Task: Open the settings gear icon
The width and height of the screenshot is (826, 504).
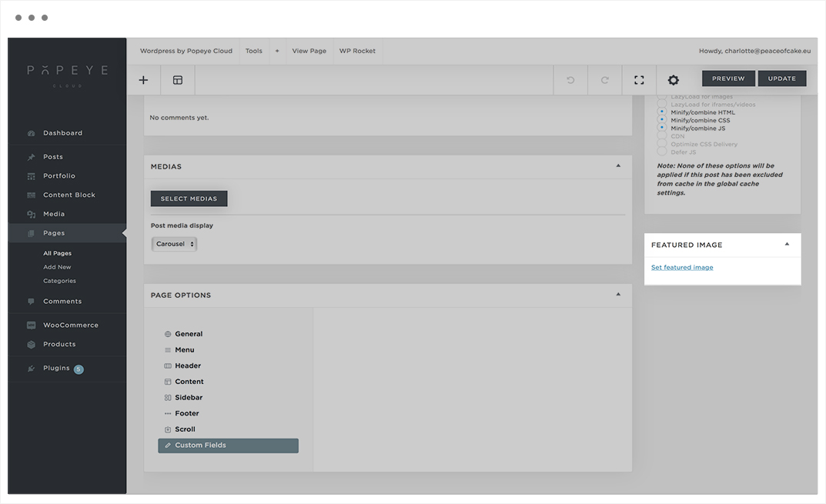Action: click(674, 80)
